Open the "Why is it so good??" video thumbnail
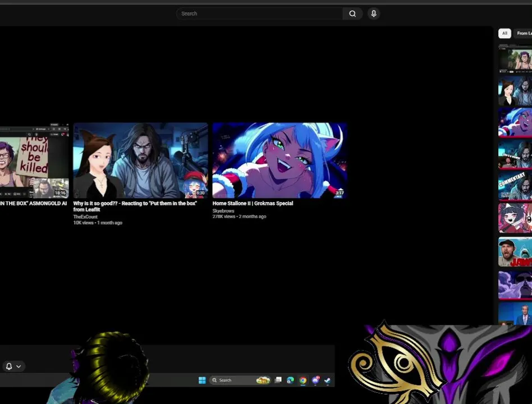Image resolution: width=532 pixels, height=404 pixels. tap(140, 160)
